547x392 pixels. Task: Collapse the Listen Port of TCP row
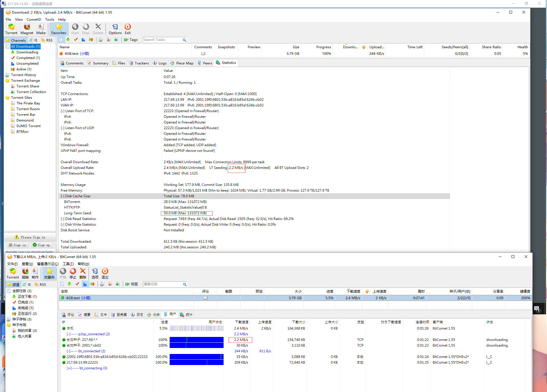point(62,111)
